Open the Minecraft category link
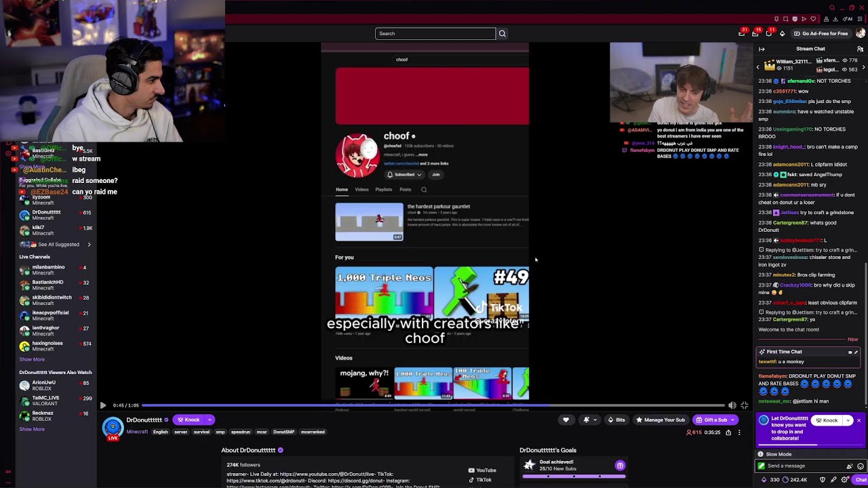This screenshot has height=488, width=868. coord(137,432)
